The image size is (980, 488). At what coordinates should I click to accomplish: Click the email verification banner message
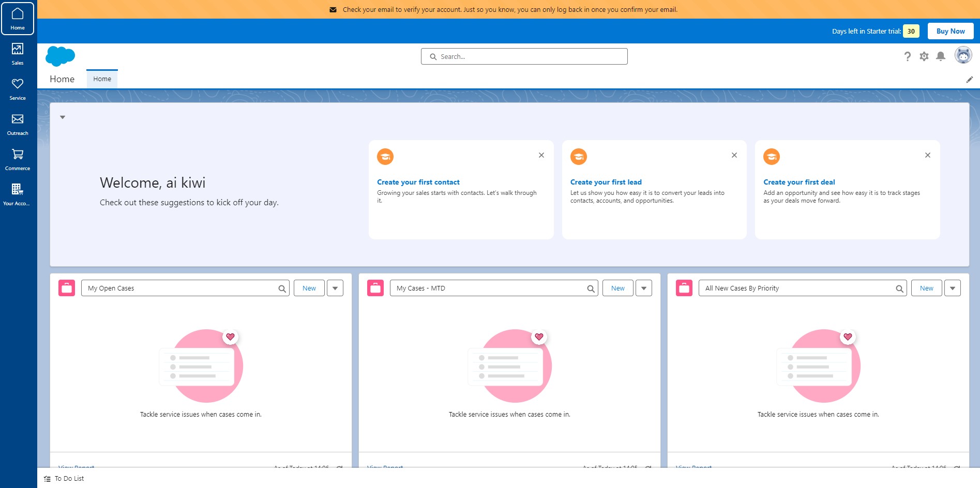(x=510, y=10)
